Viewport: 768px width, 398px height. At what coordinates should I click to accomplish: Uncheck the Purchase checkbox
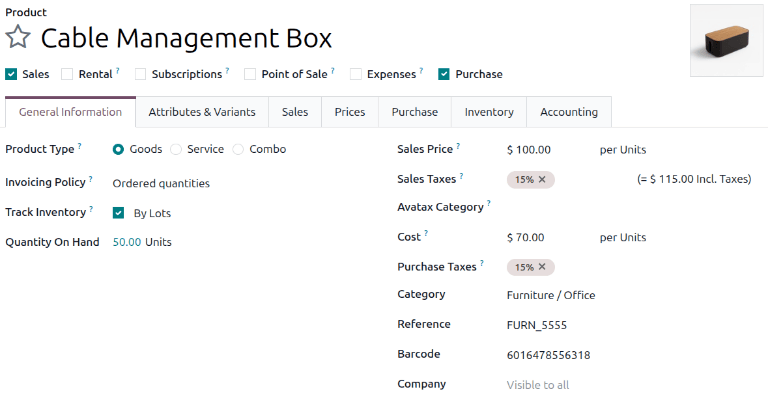point(444,74)
